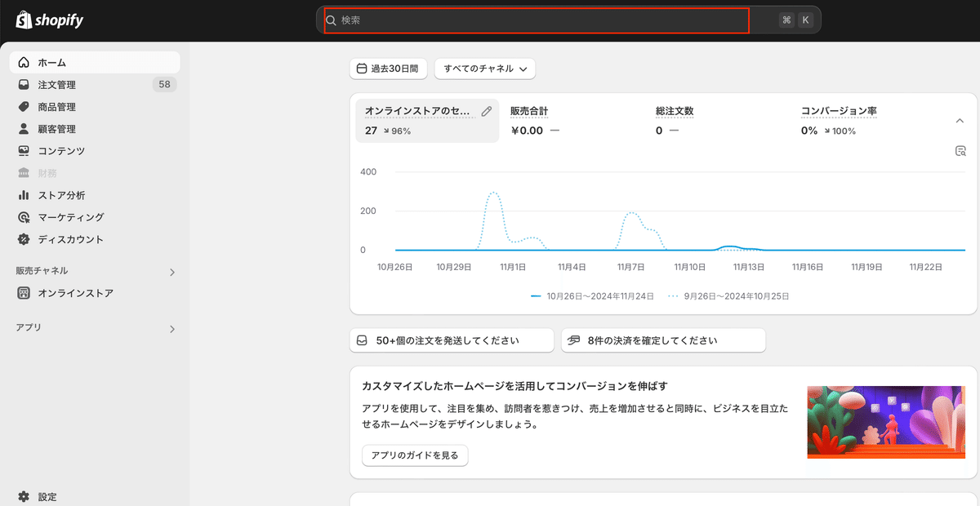Click the K shortcut key badge
980x506 pixels.
[806, 20]
